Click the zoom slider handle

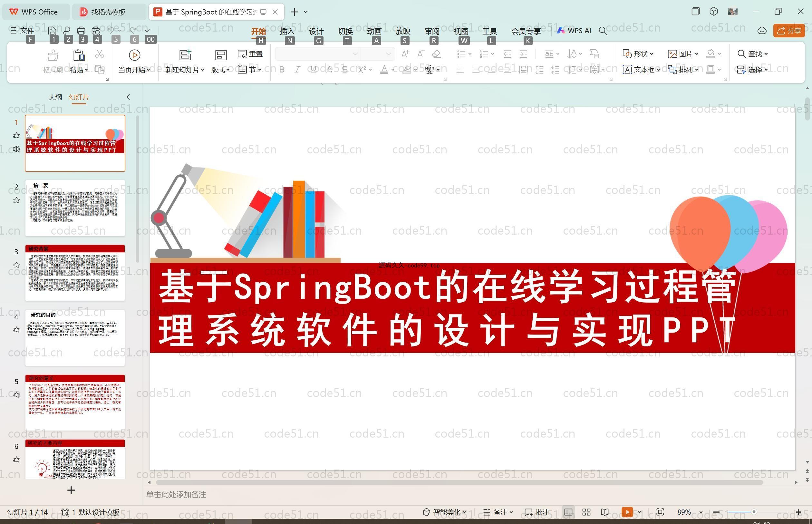754,512
